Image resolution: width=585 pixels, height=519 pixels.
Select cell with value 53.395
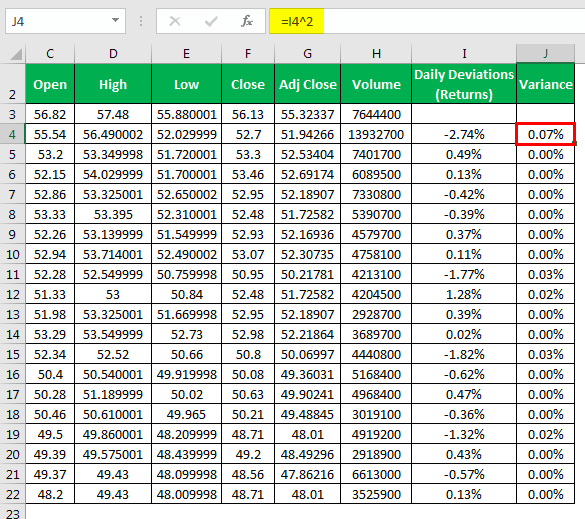(113, 214)
